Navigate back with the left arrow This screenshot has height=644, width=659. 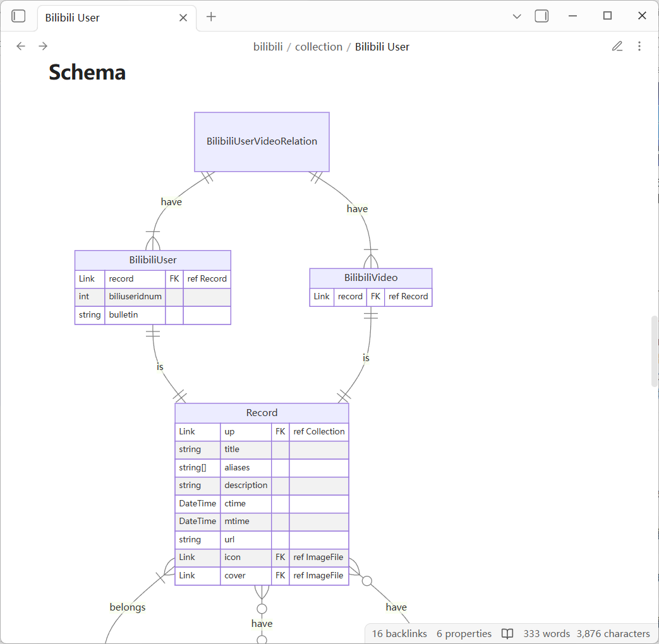(x=21, y=46)
